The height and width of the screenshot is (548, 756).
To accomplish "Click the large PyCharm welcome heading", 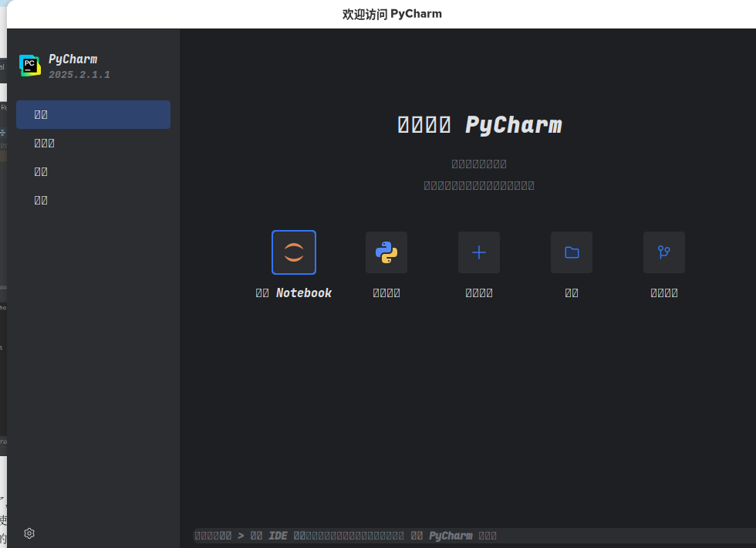I will [480, 125].
